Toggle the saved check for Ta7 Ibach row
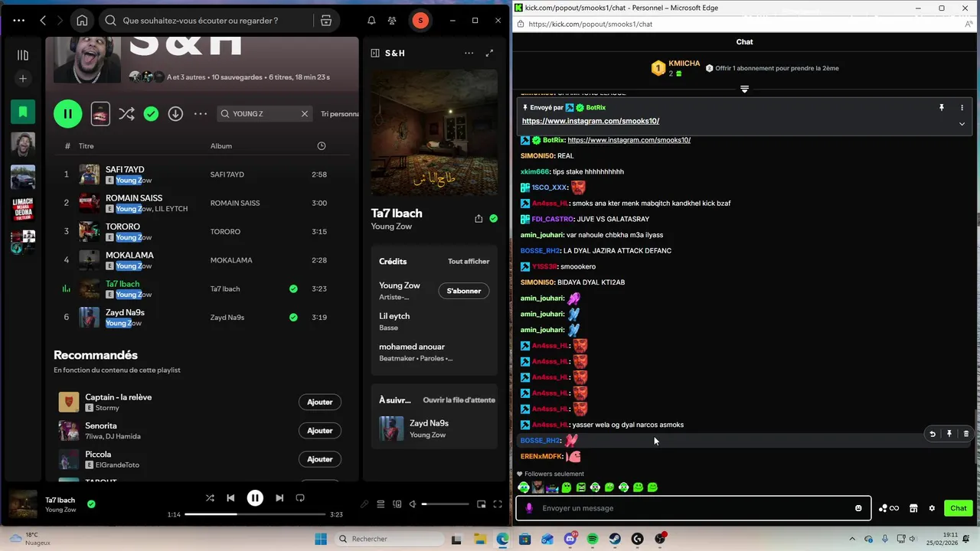This screenshot has width=980, height=551. (x=293, y=289)
